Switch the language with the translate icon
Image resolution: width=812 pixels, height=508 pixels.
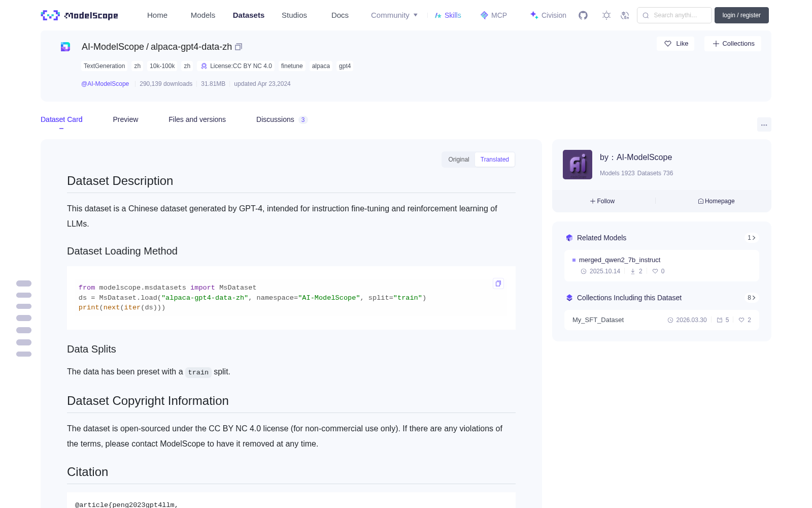pos(625,15)
